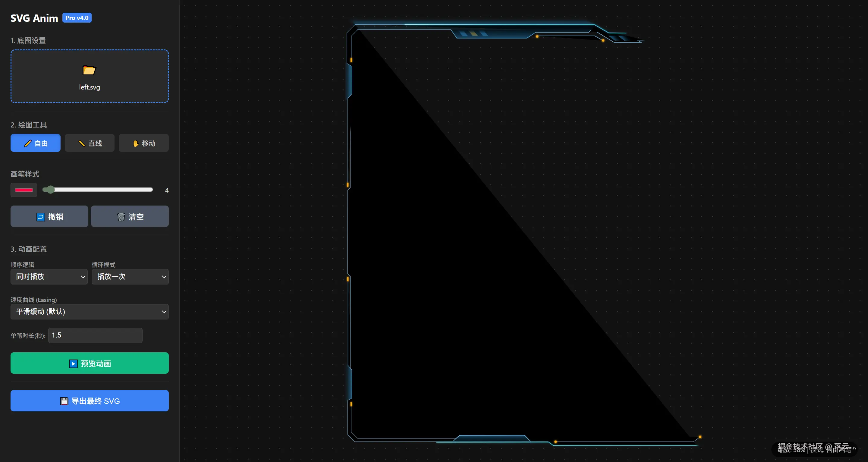Screen dimensions: 868x462
Task: Click the Pro v4.0 badge
Action: (77, 18)
